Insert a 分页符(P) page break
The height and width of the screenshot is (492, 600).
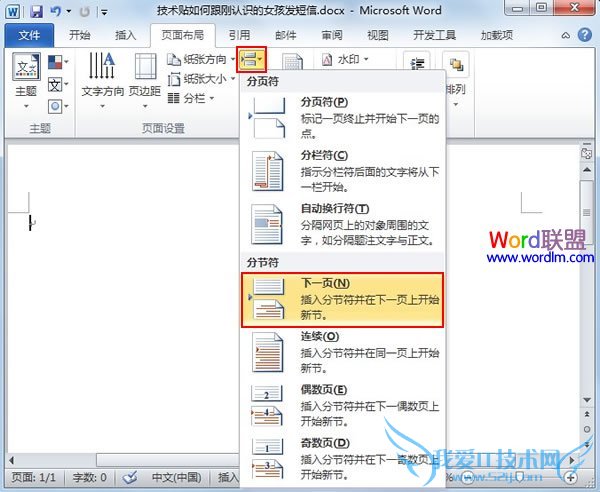click(x=342, y=118)
